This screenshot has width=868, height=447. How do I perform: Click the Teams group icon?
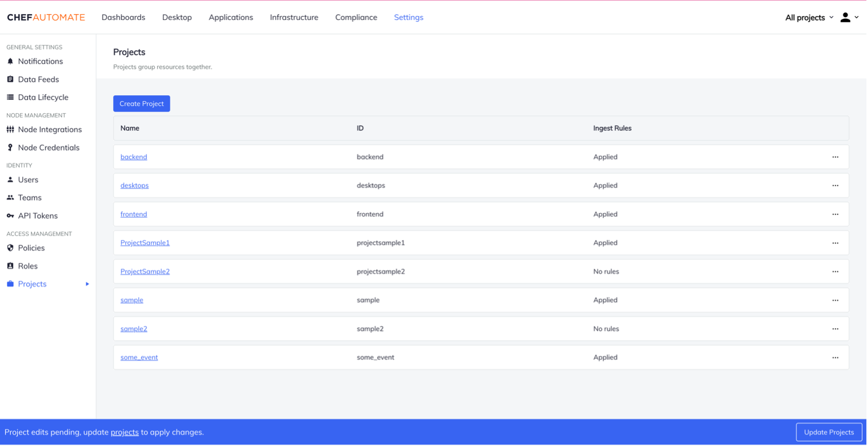click(10, 198)
